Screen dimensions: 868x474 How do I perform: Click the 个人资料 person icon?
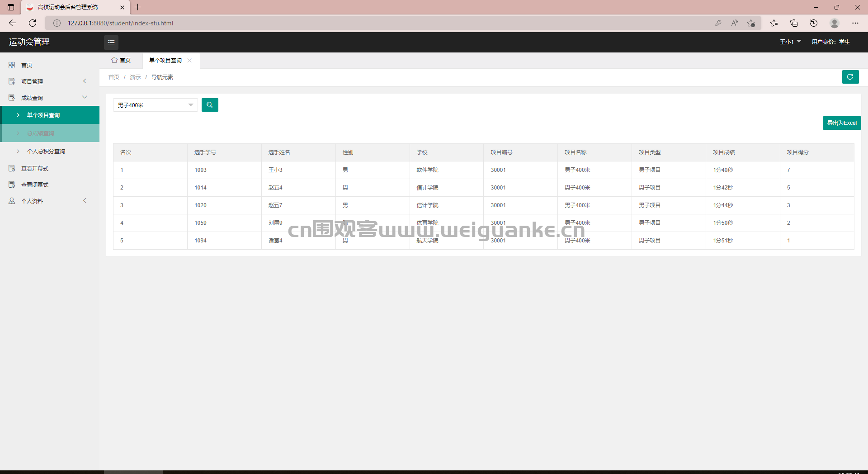click(12, 201)
